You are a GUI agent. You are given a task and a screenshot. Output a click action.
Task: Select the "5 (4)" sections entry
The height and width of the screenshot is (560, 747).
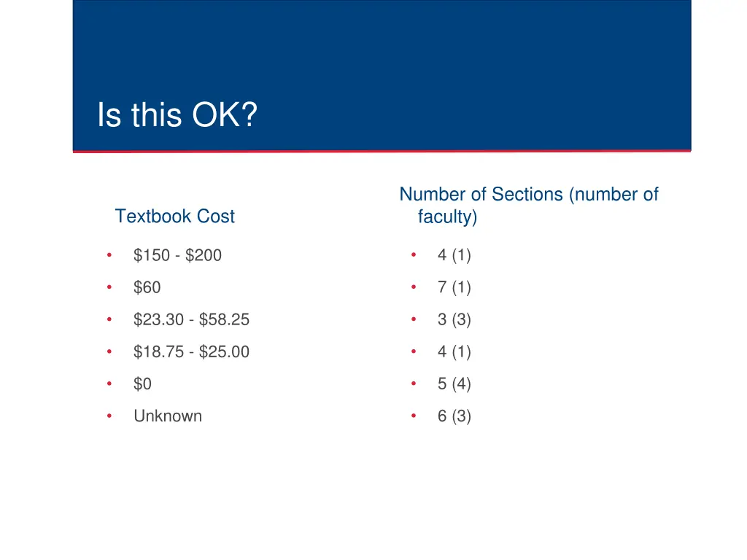pos(454,384)
